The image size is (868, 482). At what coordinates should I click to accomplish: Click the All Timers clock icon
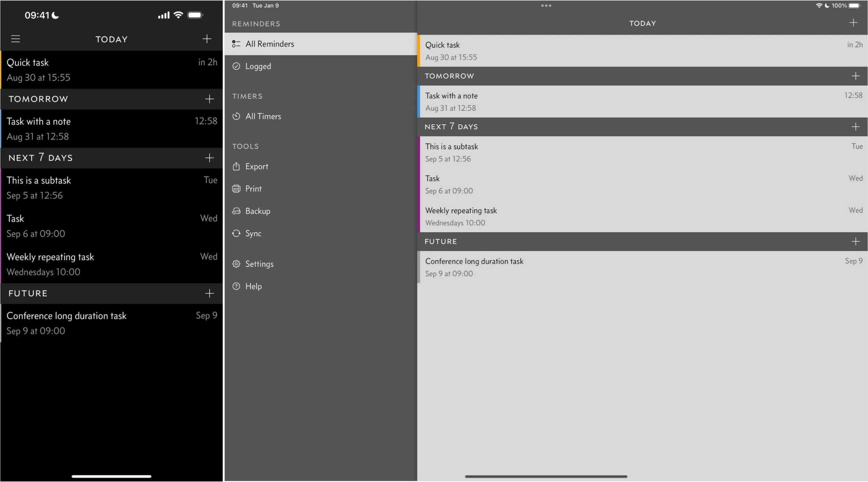(x=236, y=116)
